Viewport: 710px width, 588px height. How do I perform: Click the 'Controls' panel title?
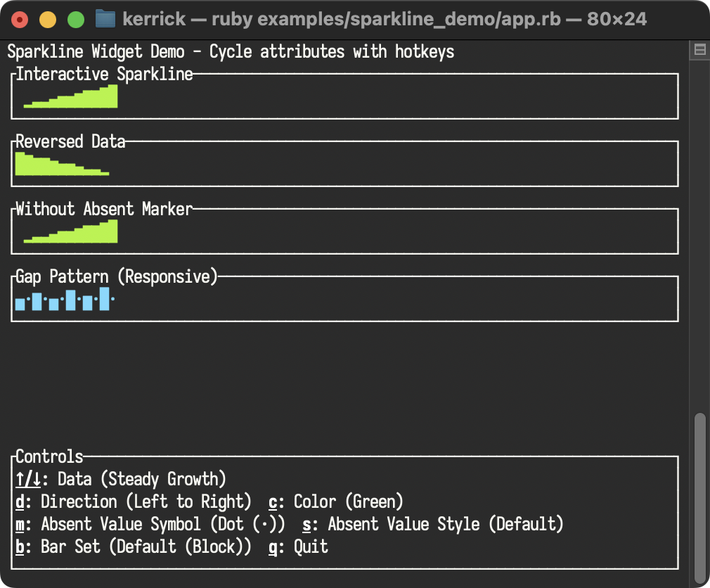click(49, 456)
